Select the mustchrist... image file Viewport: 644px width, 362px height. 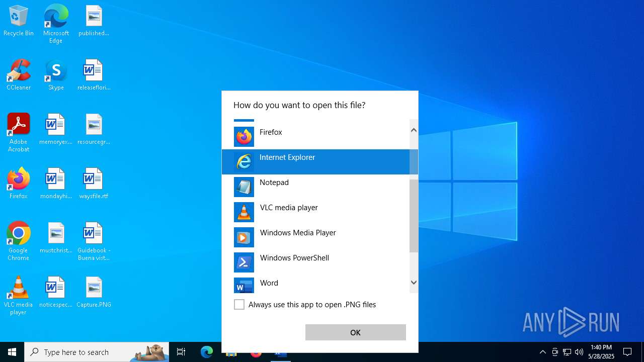coord(56,238)
